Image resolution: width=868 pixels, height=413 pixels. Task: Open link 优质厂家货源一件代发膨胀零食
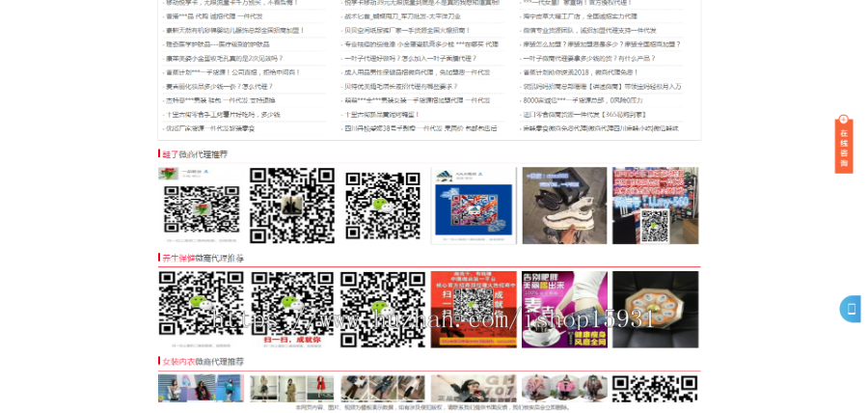coord(210,128)
